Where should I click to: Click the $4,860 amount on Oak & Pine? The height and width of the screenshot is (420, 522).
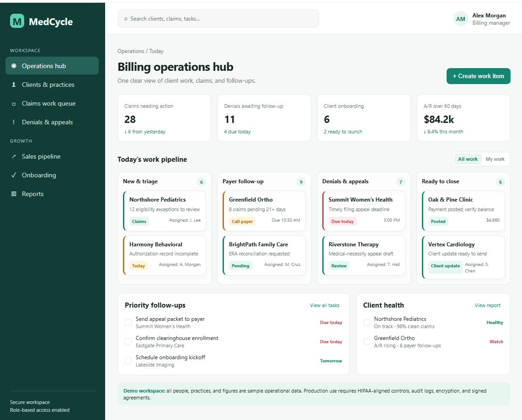493,220
